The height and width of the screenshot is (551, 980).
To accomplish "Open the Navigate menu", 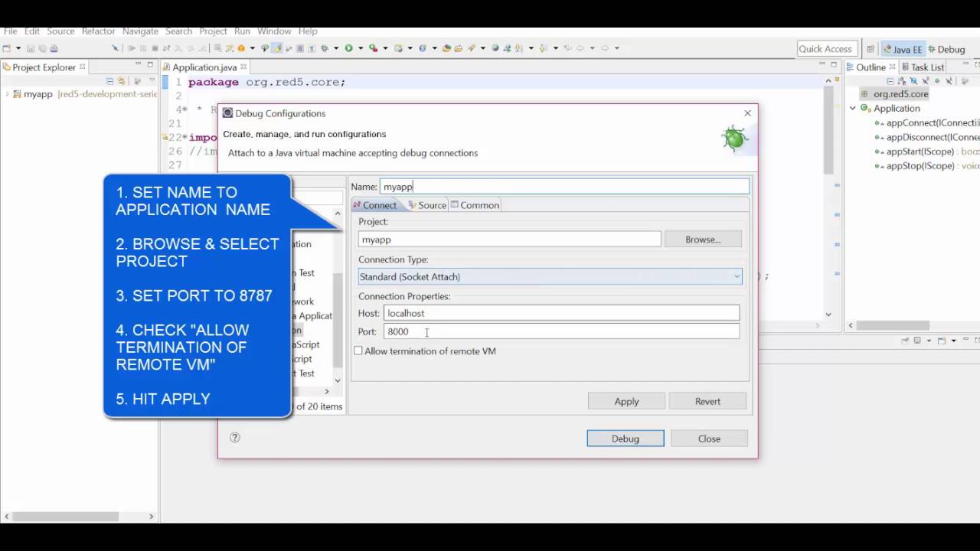I will point(140,31).
